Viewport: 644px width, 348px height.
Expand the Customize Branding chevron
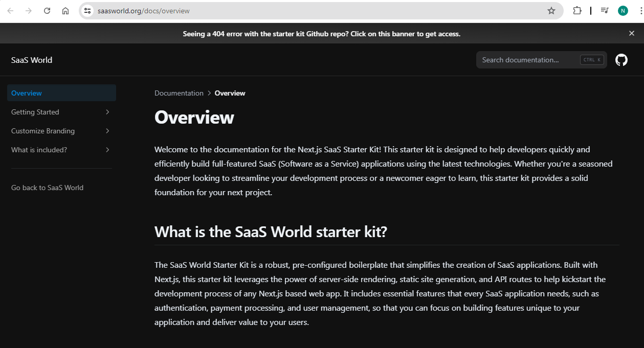[x=107, y=131]
